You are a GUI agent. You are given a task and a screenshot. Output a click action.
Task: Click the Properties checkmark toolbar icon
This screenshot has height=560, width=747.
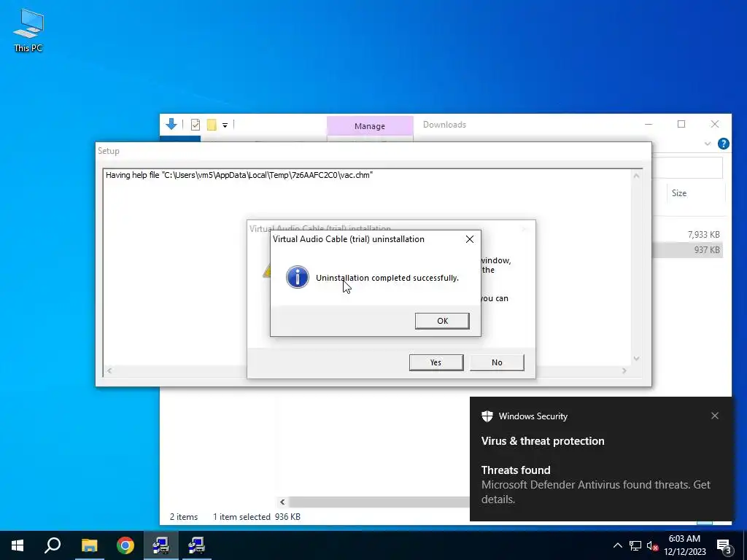click(196, 125)
